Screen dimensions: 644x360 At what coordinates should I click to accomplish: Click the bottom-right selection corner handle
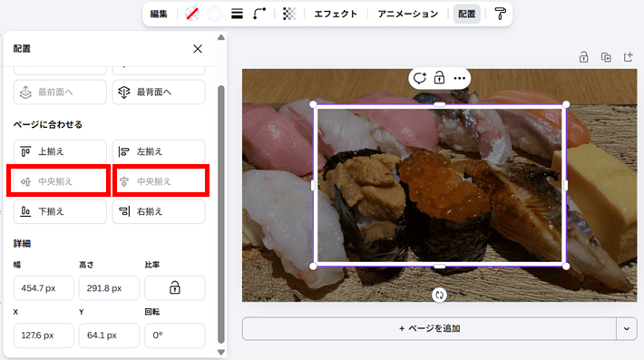pos(566,266)
